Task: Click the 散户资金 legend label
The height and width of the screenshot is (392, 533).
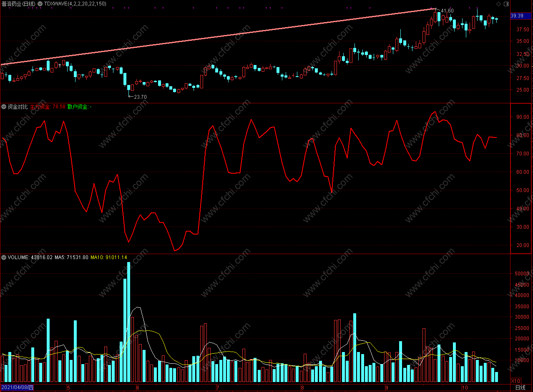Action: 80,107
